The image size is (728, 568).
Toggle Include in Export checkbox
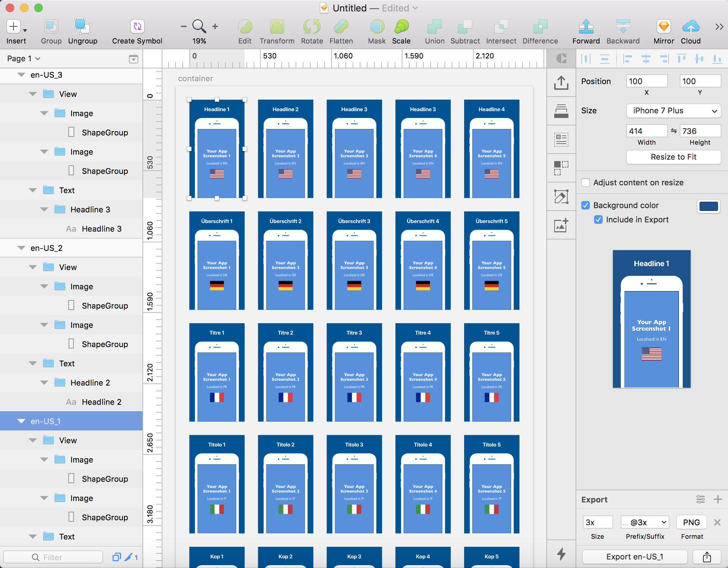pyautogui.click(x=598, y=220)
